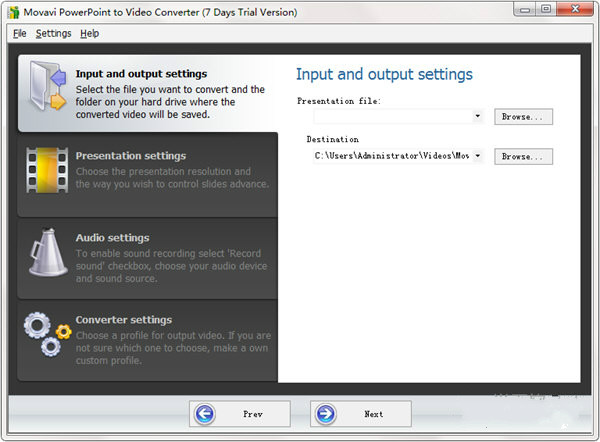Expand the Presentation file dropdown arrow
The height and width of the screenshot is (442, 600).
click(x=478, y=117)
